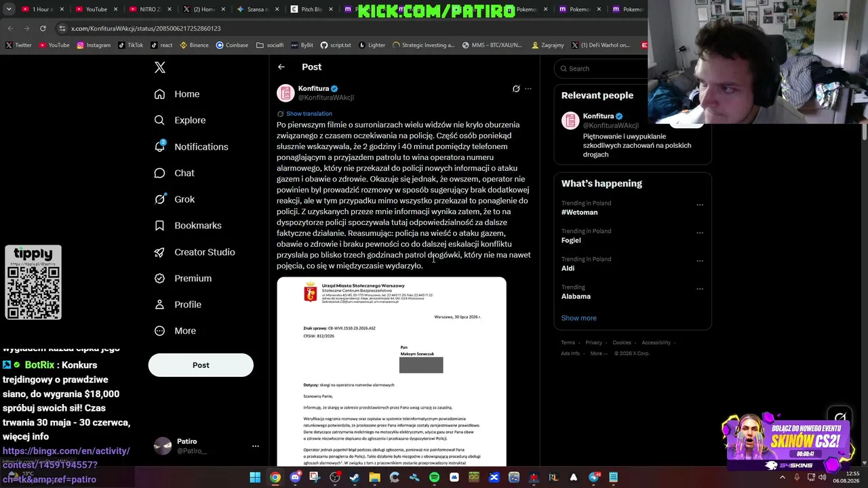Open Grok in the X sidebar
Image resolution: width=868 pixels, height=488 pixels.
pos(174,199)
